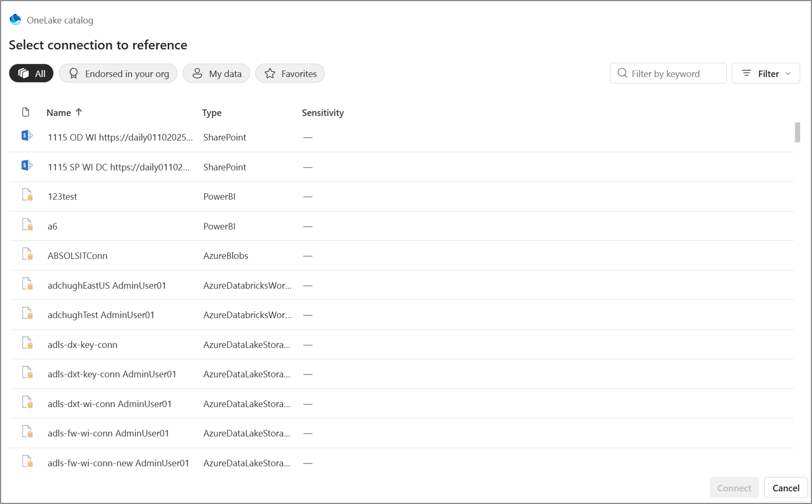Click the magnifier icon in the keyword filter
The height and width of the screenshot is (504, 812).
[622, 73]
